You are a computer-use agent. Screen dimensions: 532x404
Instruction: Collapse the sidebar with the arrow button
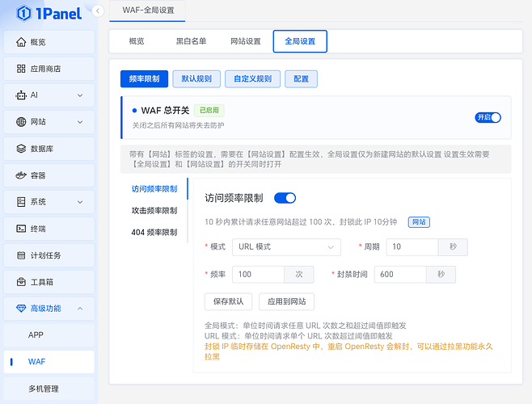[98, 11]
